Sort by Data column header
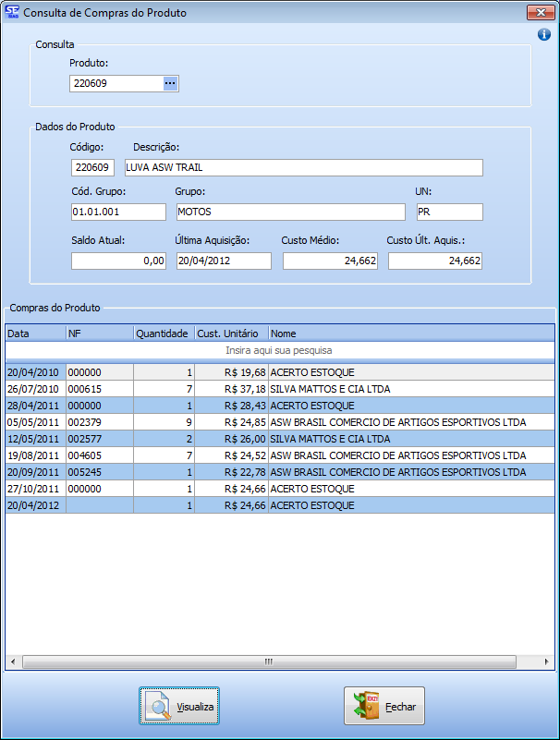This screenshot has width=560, height=740. (35, 333)
